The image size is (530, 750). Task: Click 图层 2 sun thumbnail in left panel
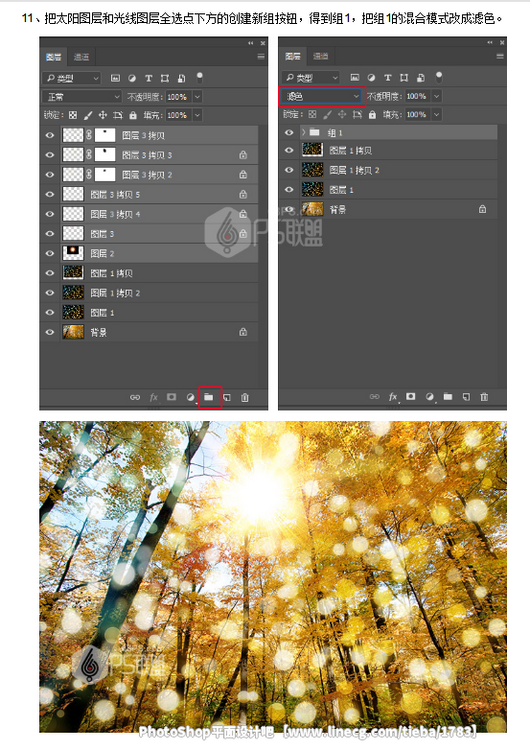[73, 253]
